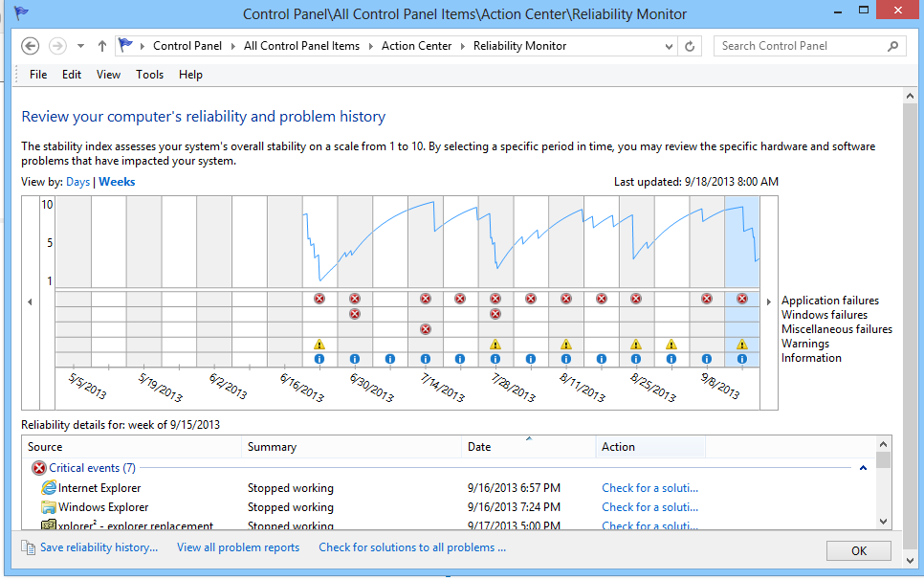Click the Action Center flag icon in breadcrumb bar

coord(124,45)
